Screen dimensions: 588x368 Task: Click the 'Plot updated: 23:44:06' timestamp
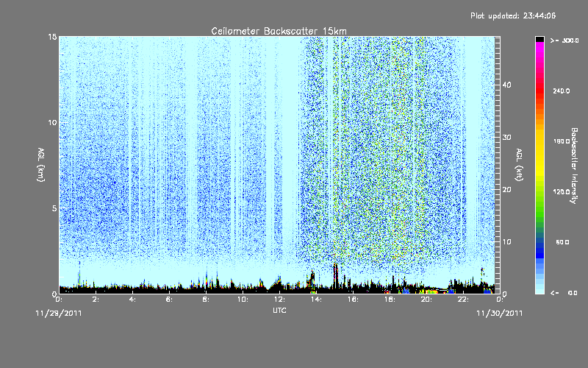(513, 15)
